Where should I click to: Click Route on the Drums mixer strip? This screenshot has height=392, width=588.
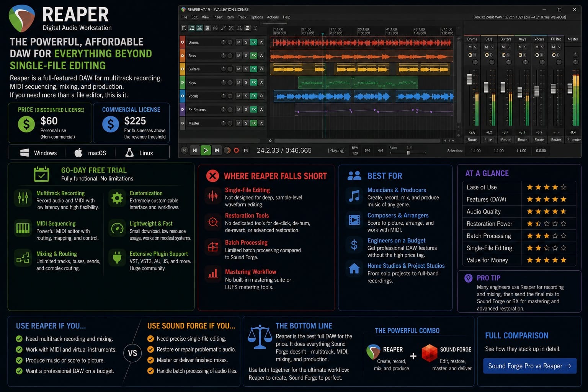point(472,140)
